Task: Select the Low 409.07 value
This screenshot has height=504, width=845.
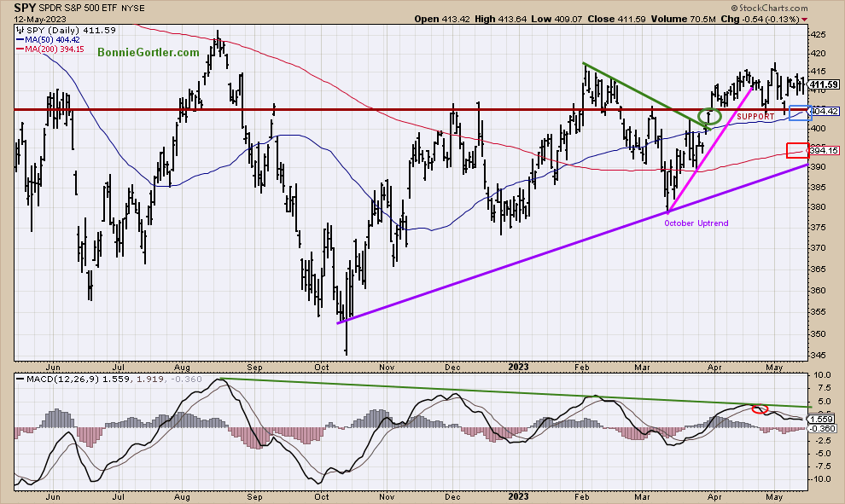Action: (557, 19)
